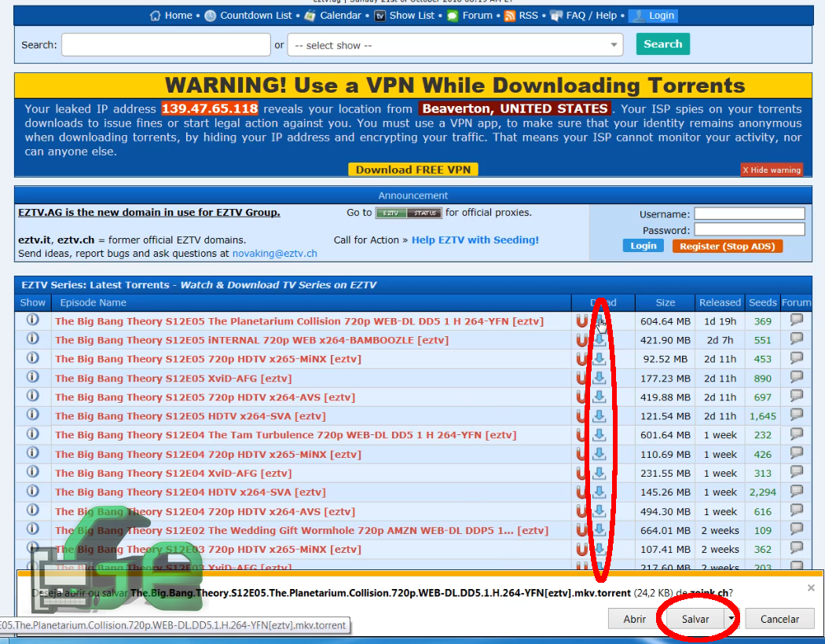825x644 pixels.
Task: Click magnet icon for S12E05 XviD-AFG row
Action: [581, 378]
